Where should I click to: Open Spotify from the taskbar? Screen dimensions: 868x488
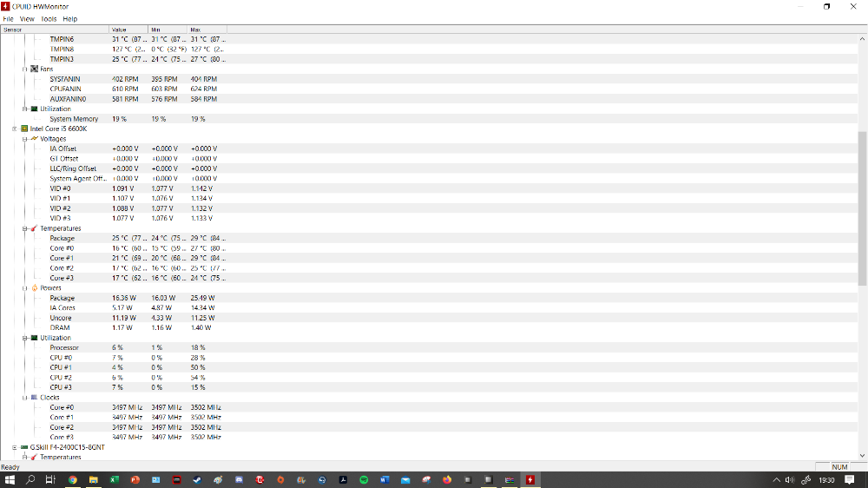(364, 479)
